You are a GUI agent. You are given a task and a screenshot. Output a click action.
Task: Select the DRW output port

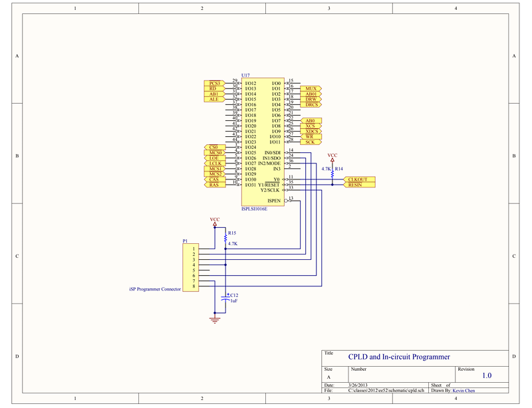(311, 100)
